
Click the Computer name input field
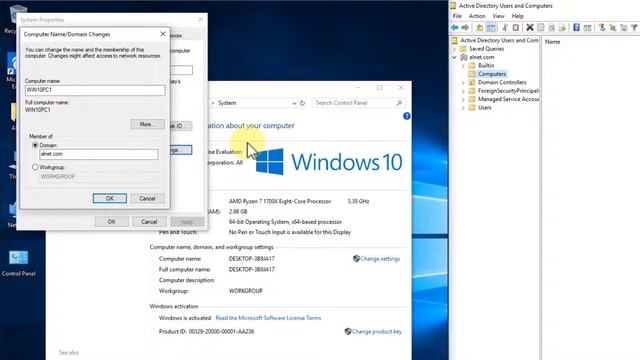click(95, 90)
